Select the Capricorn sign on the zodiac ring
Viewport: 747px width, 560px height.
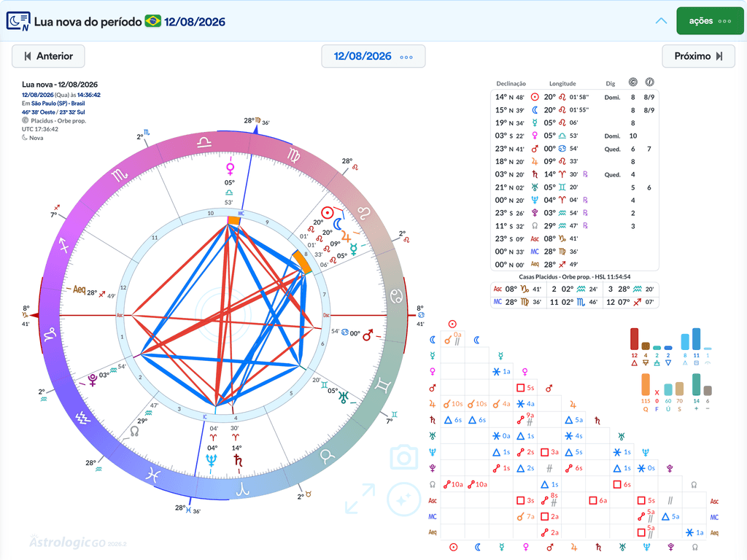pyautogui.click(x=50, y=334)
